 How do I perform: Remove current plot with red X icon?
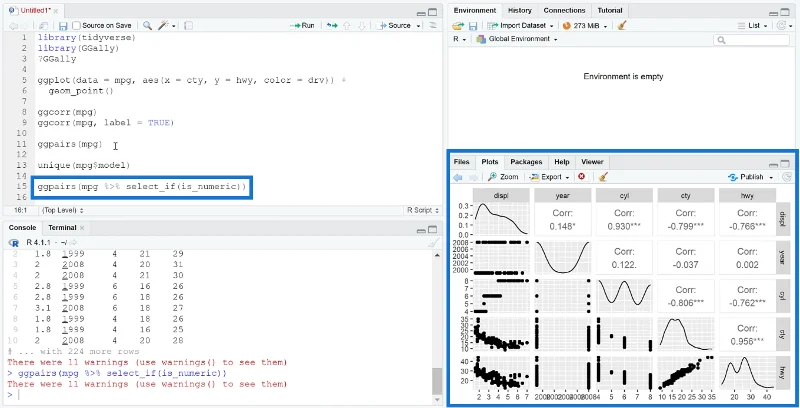click(x=581, y=177)
